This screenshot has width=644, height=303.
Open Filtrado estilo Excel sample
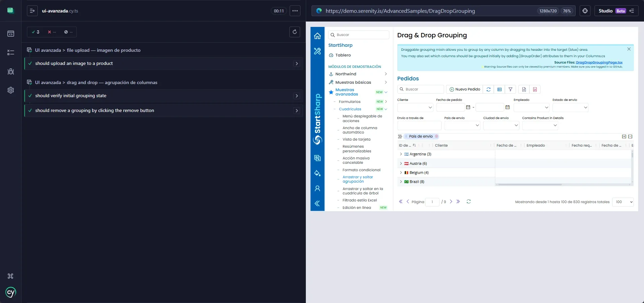coord(360,200)
